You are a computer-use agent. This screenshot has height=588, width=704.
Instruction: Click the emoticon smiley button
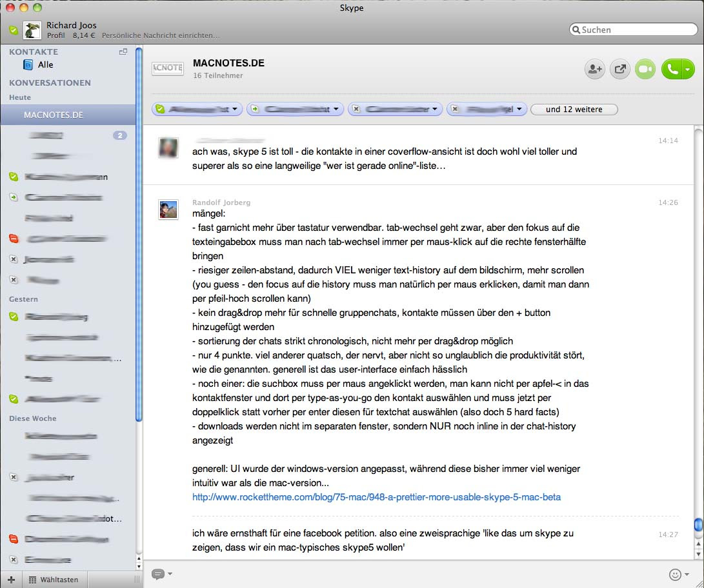click(674, 574)
